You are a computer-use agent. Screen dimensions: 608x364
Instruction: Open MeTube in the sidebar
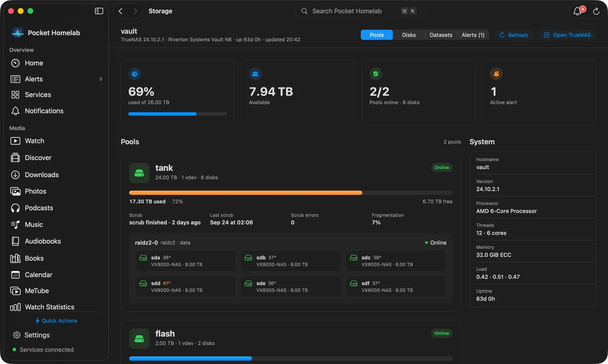pyautogui.click(x=56, y=291)
